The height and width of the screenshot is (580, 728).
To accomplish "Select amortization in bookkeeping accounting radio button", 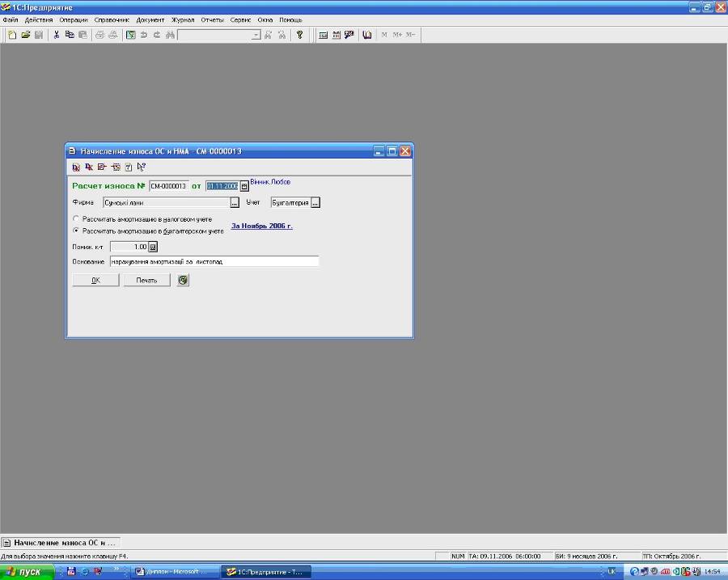I will click(x=76, y=231).
